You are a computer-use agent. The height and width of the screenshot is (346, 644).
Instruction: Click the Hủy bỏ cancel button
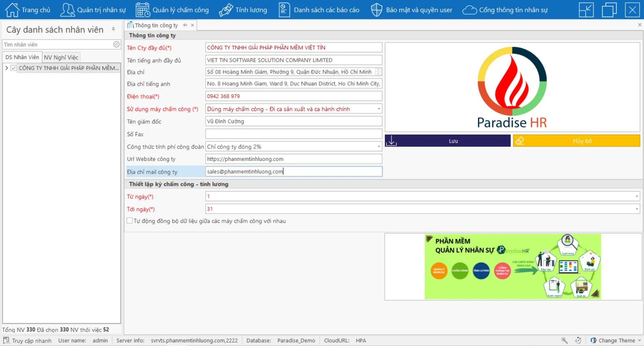click(x=576, y=141)
